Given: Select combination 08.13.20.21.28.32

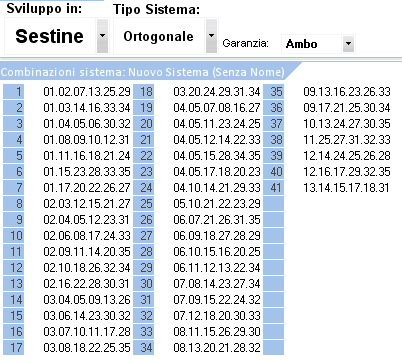Looking at the screenshot, I should pos(217,348).
